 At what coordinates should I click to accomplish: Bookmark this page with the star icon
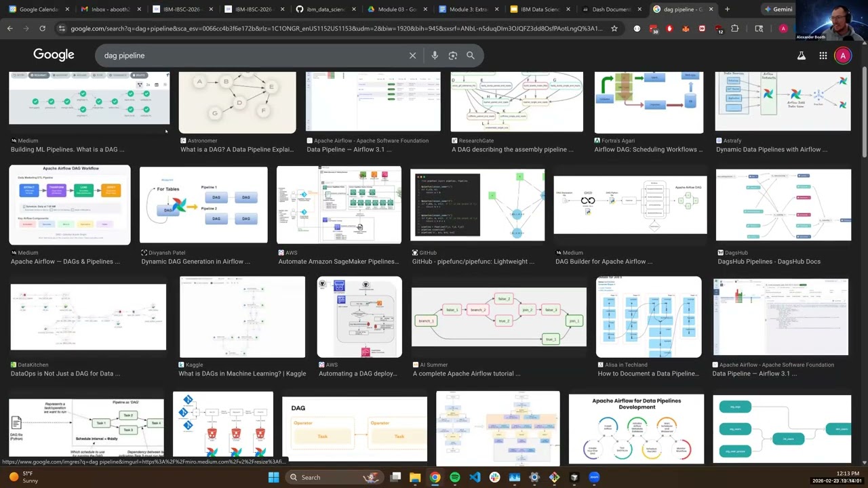point(614,28)
